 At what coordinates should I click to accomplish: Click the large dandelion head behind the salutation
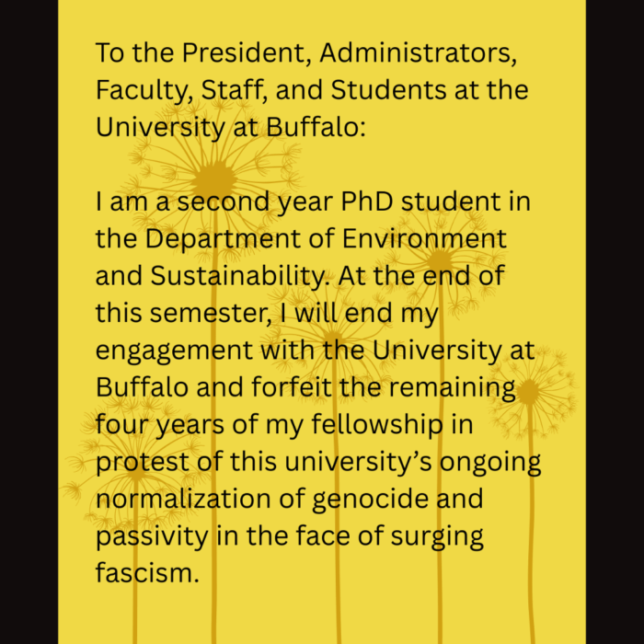point(213,174)
